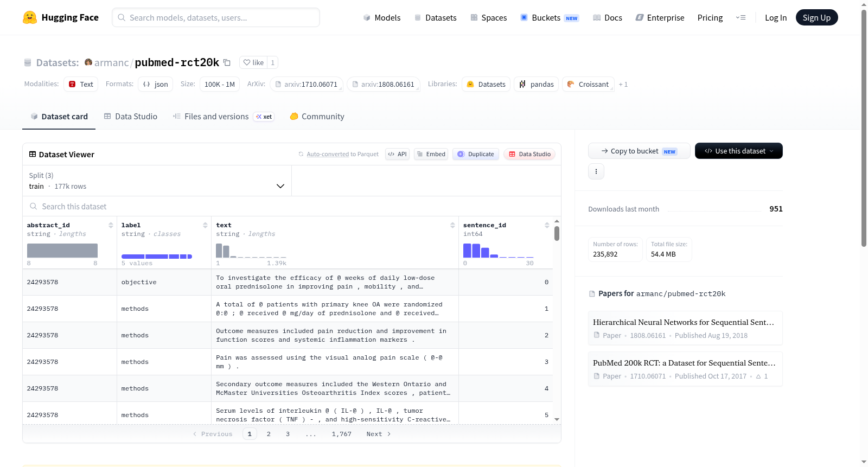Switch to the Data Studio tab
This screenshot has height=467, width=868.
(131, 117)
